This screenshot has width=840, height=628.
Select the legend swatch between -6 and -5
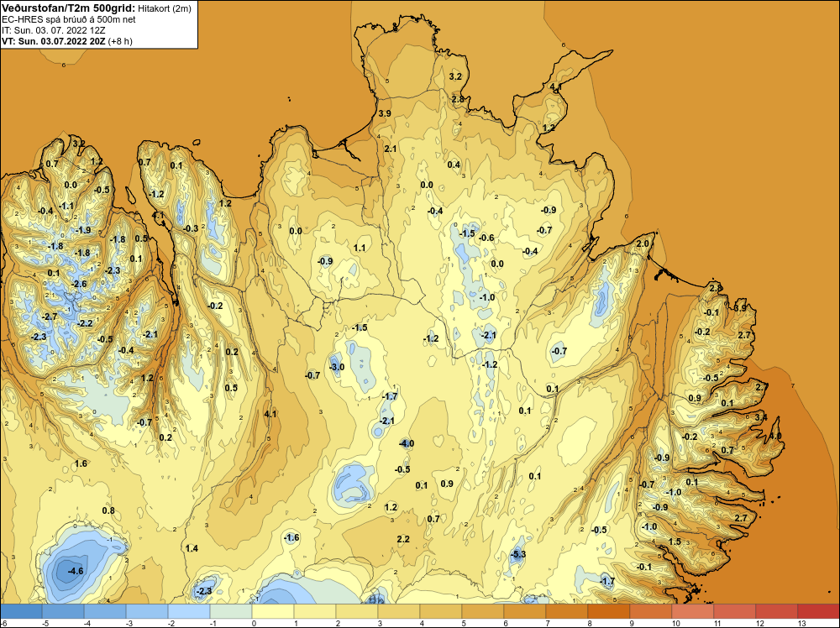click(21, 611)
